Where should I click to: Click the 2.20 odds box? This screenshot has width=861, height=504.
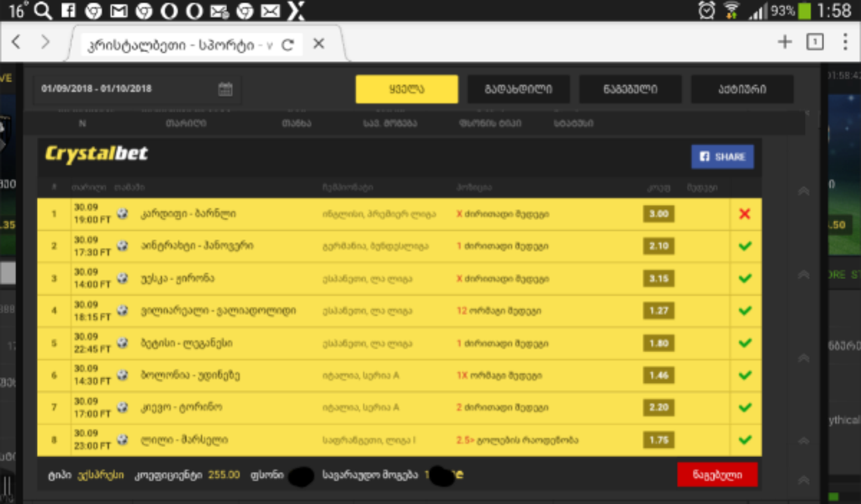[658, 407]
